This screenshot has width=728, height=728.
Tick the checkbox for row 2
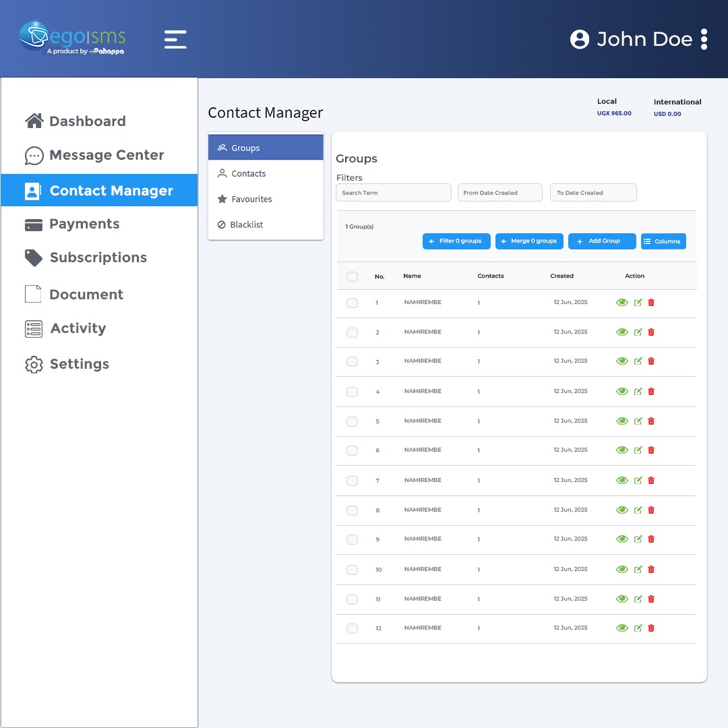(x=353, y=332)
